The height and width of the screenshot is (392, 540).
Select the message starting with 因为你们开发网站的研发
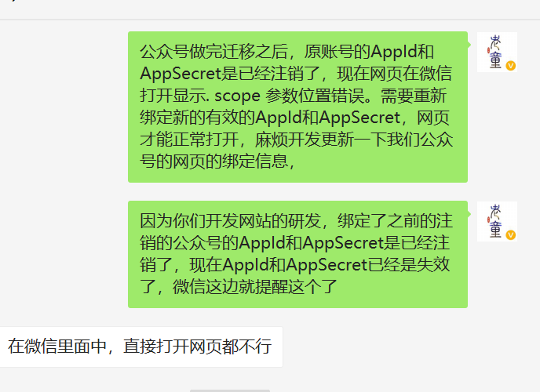coord(297,255)
